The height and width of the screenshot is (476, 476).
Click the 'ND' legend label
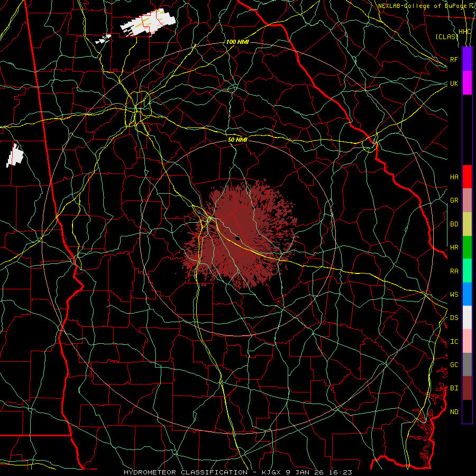coord(454,412)
